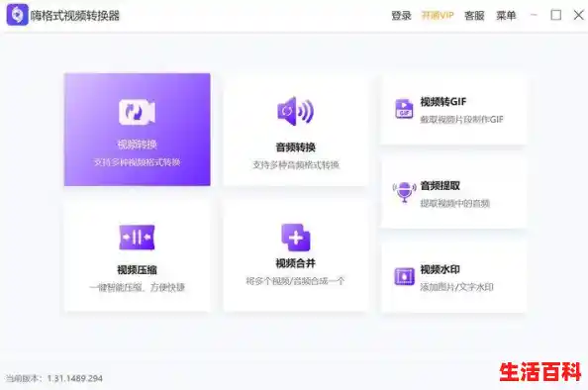The width and height of the screenshot is (588, 390).
Task: Open the 菜单 menu
Action: point(506,16)
